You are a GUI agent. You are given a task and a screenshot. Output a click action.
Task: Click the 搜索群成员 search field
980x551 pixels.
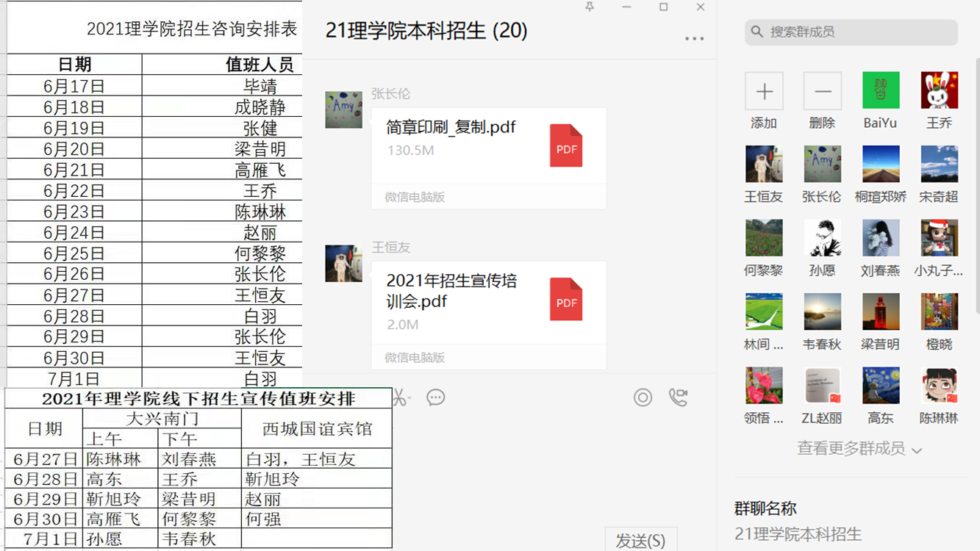[851, 32]
